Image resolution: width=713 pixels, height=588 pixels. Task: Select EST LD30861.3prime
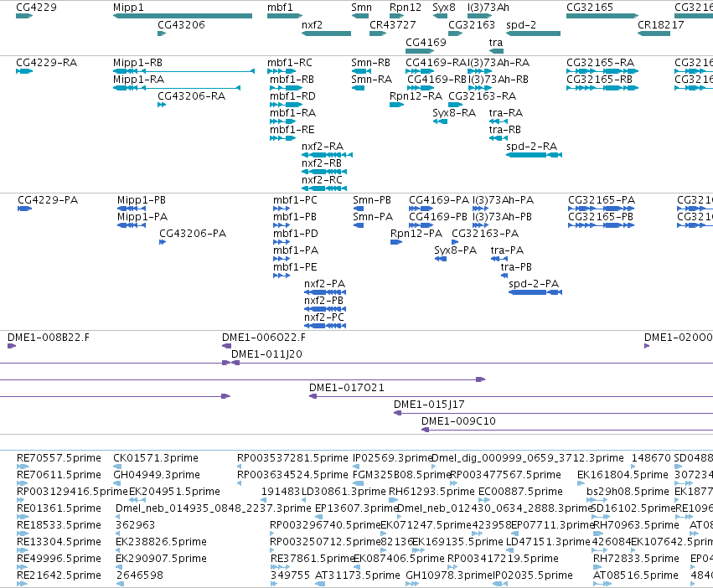pyautogui.click(x=344, y=492)
